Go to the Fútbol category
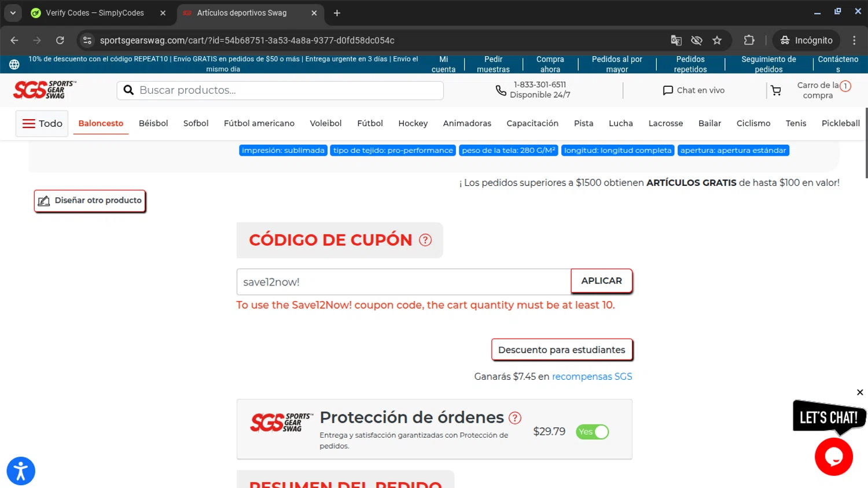868x488 pixels. tap(370, 123)
